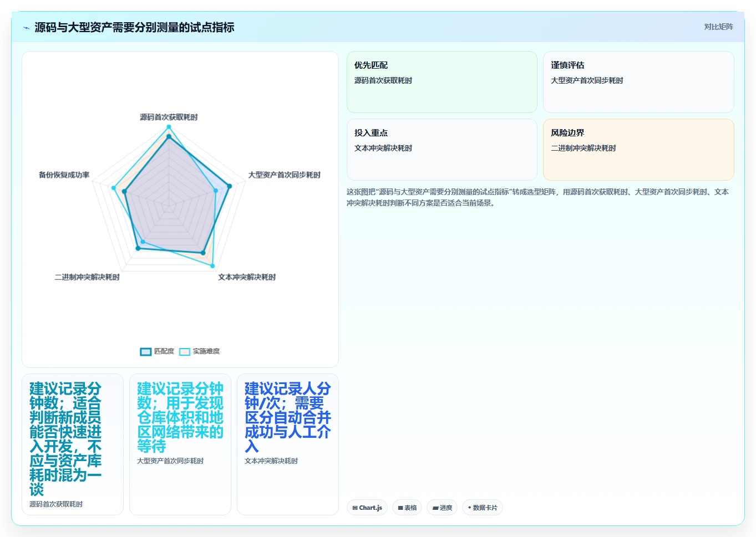756x537 pixels.
Task: Click the 进度 tag chip
Action: (x=442, y=508)
